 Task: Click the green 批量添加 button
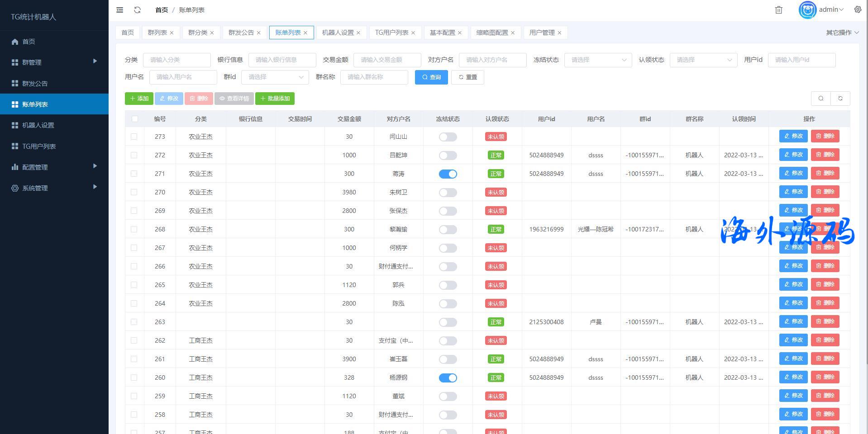point(275,99)
